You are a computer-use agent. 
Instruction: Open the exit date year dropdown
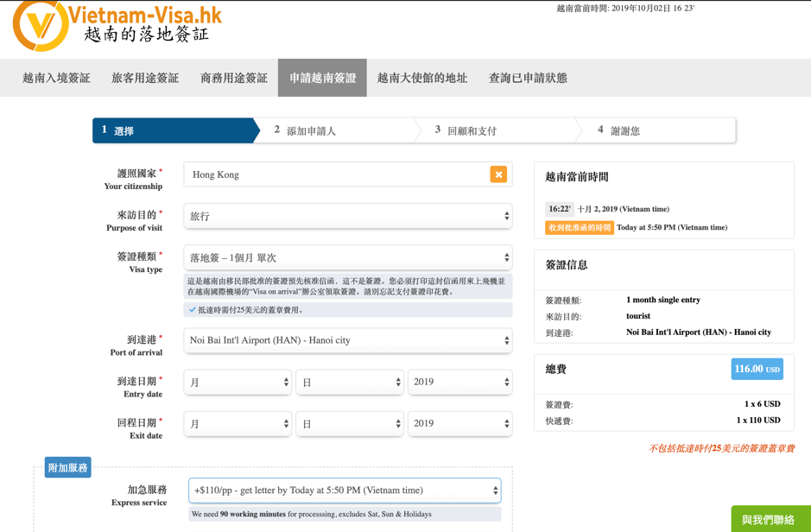pyautogui.click(x=459, y=423)
